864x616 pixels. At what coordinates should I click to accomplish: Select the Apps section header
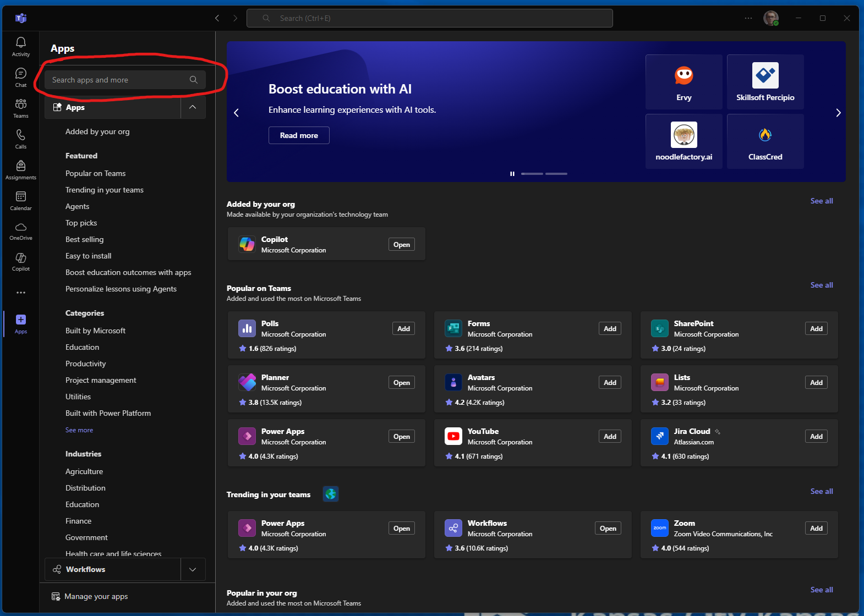click(x=113, y=107)
